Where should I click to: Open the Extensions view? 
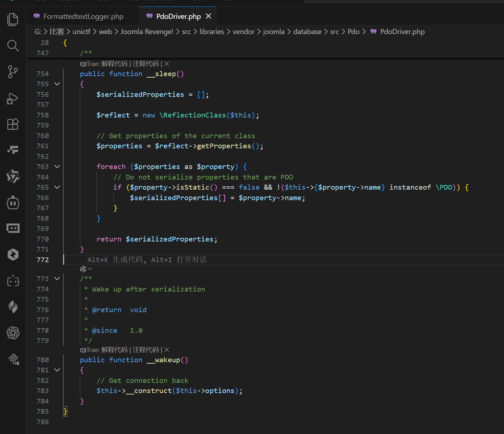tap(13, 124)
